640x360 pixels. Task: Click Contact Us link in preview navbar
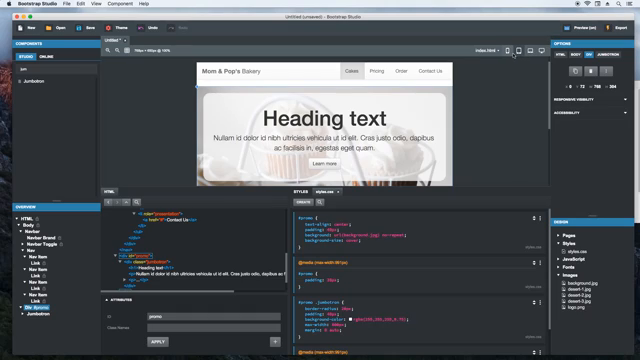coord(430,71)
